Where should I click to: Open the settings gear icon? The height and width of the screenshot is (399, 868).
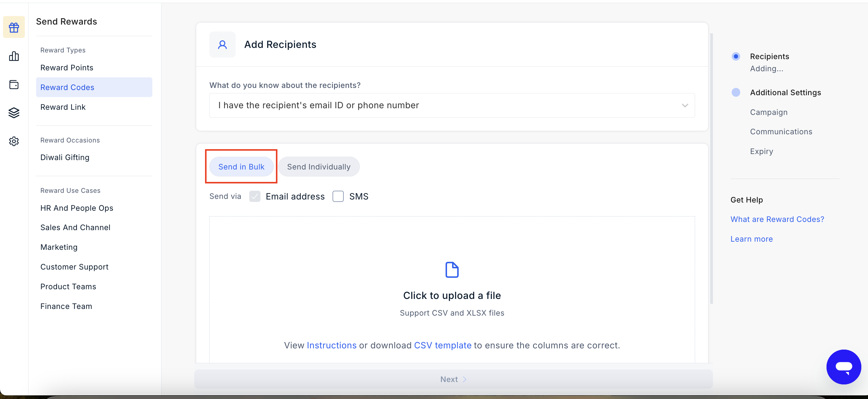click(x=14, y=141)
